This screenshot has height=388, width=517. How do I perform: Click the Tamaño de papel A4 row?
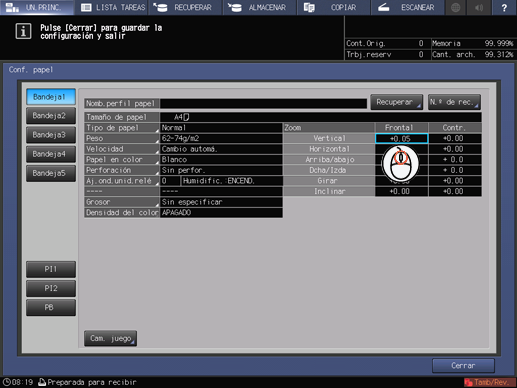point(283,117)
